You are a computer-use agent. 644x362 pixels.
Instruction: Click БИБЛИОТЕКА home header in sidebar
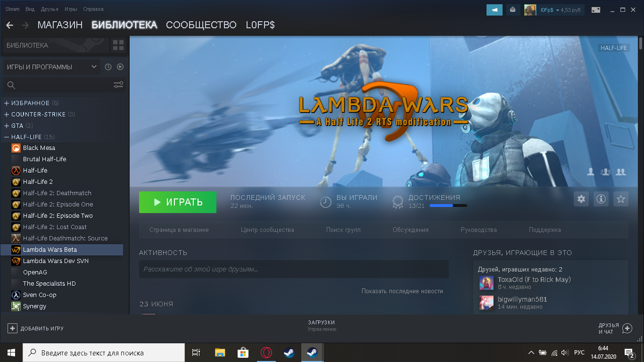pos(55,46)
